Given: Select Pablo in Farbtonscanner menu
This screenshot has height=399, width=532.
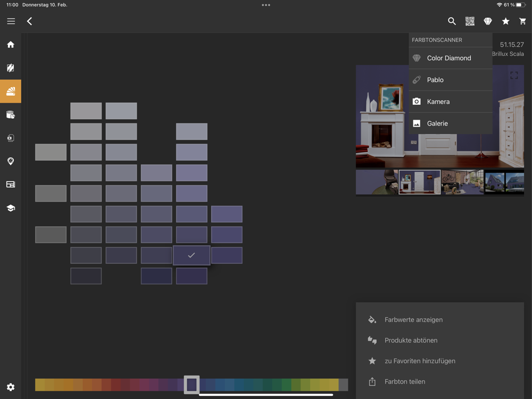Looking at the screenshot, I should click(x=435, y=80).
